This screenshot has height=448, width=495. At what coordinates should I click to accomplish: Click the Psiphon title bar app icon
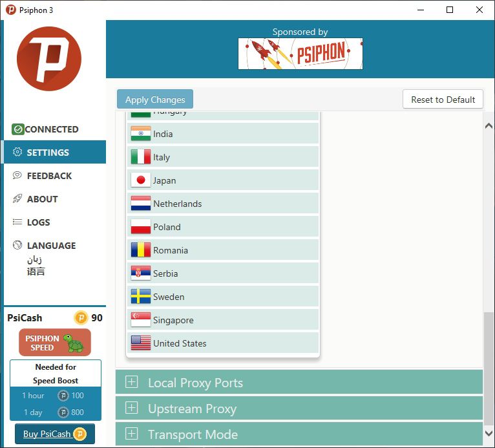(x=11, y=10)
